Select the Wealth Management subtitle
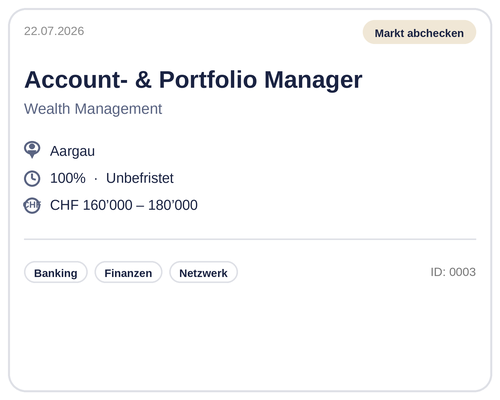The width and height of the screenshot is (500, 400). pos(93,109)
